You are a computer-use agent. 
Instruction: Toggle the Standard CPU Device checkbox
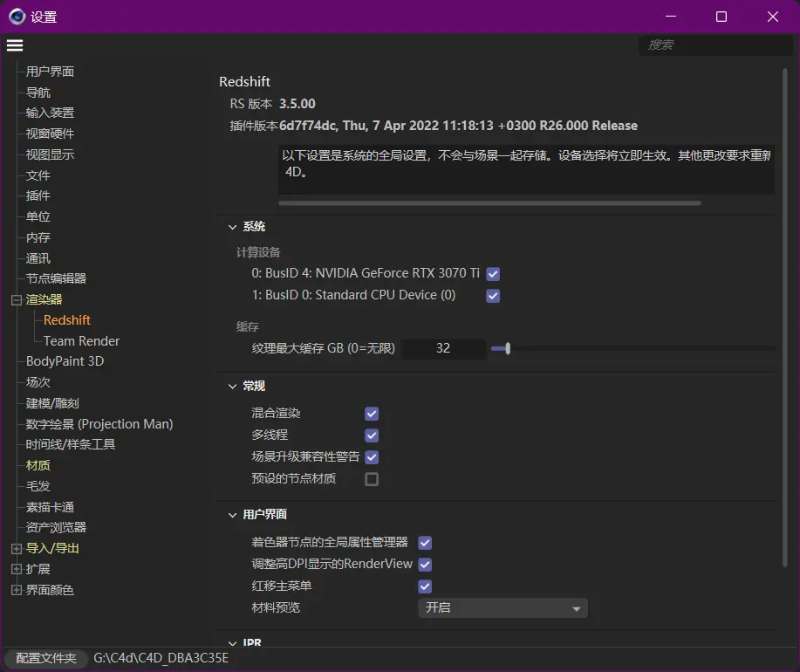pyautogui.click(x=493, y=296)
